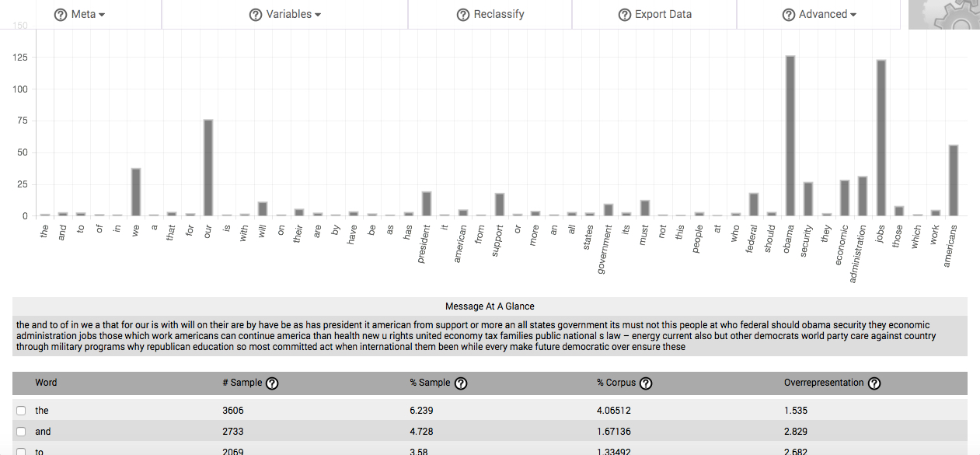Click the 'those' x-axis label
The width and height of the screenshot is (980, 455).
[x=899, y=236]
